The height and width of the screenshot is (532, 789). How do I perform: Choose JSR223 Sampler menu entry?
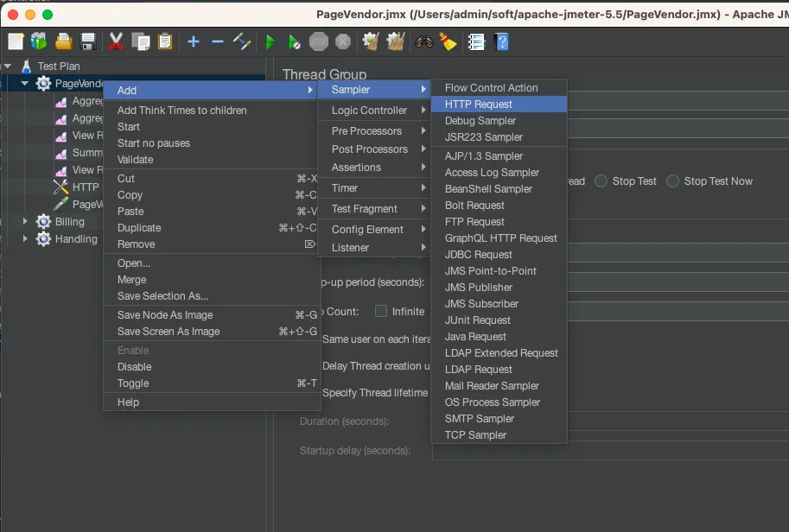[499, 137]
